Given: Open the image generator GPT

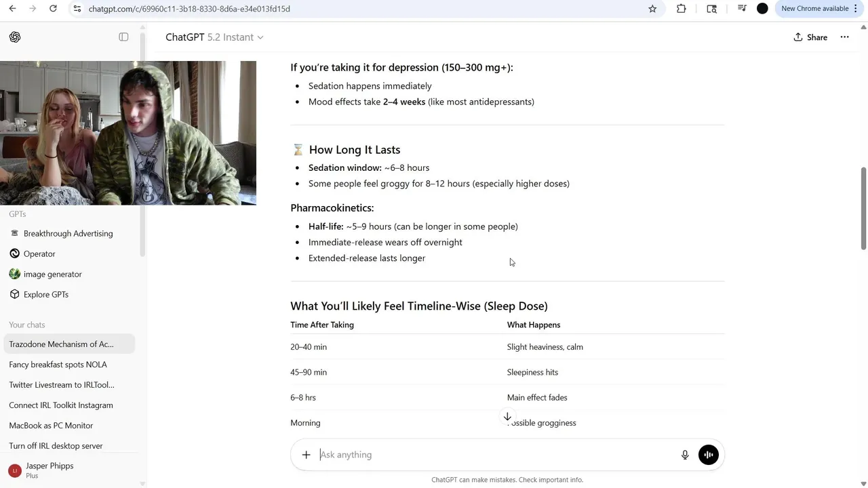Looking at the screenshot, I should (x=52, y=274).
